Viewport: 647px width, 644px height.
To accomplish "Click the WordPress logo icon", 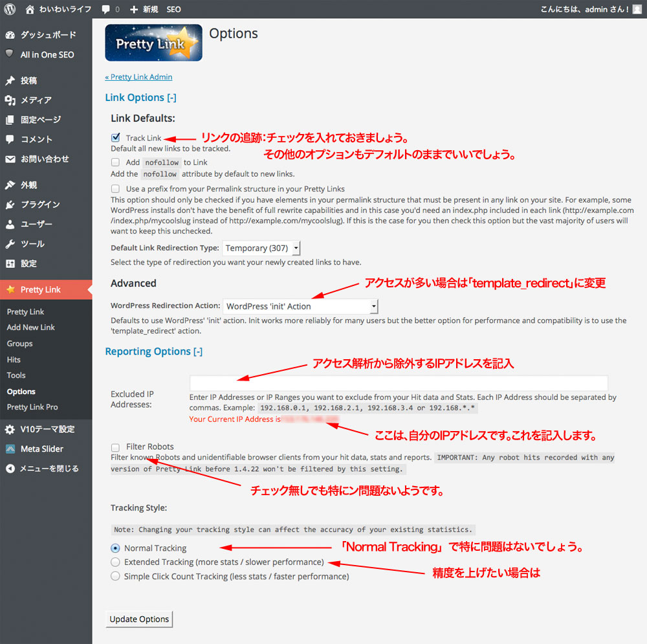I will pyautogui.click(x=10, y=9).
